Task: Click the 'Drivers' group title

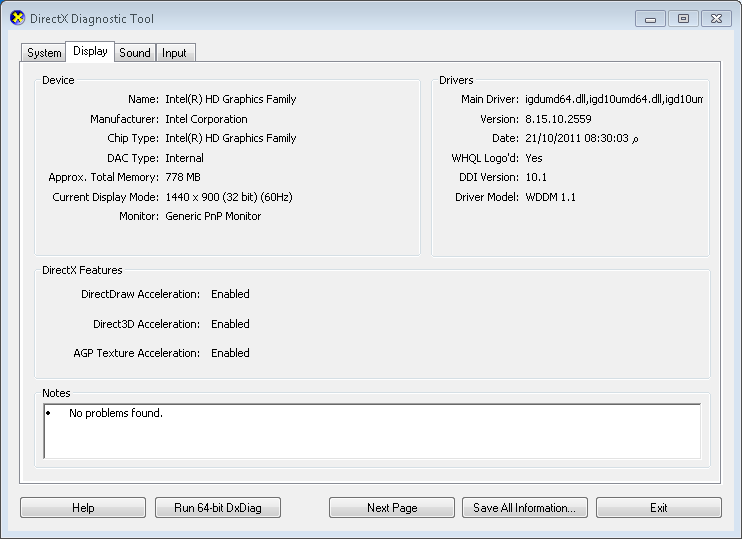Action: [x=456, y=80]
